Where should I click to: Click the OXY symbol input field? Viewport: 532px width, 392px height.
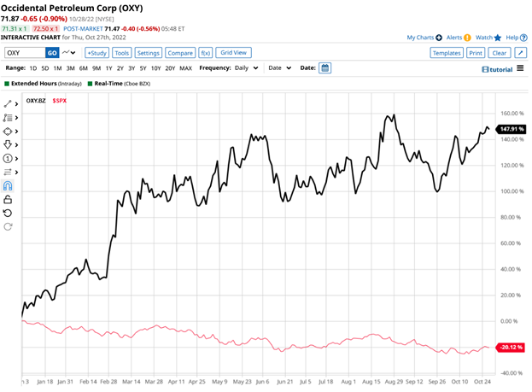point(22,52)
